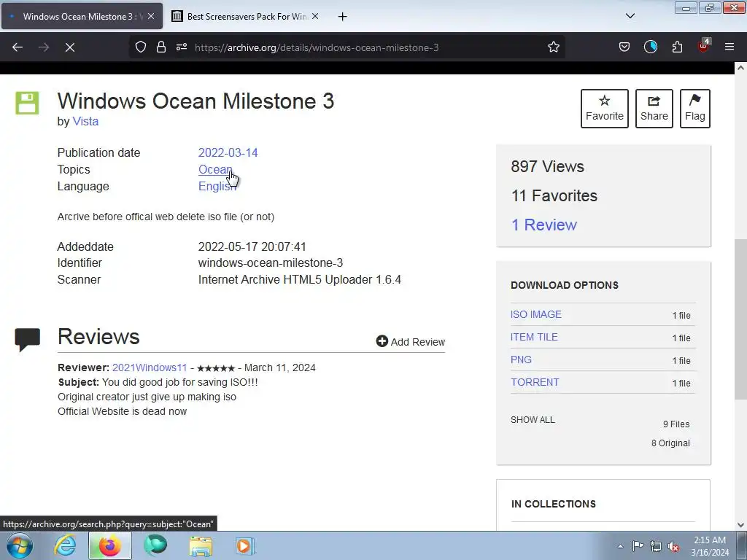Click the 897 Views text
This screenshot has height=560, width=747.
(547, 167)
